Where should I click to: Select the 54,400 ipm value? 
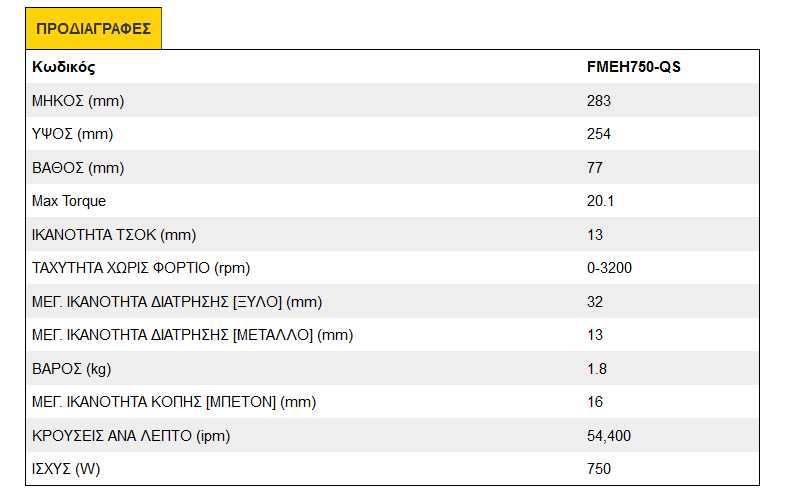click(x=609, y=435)
